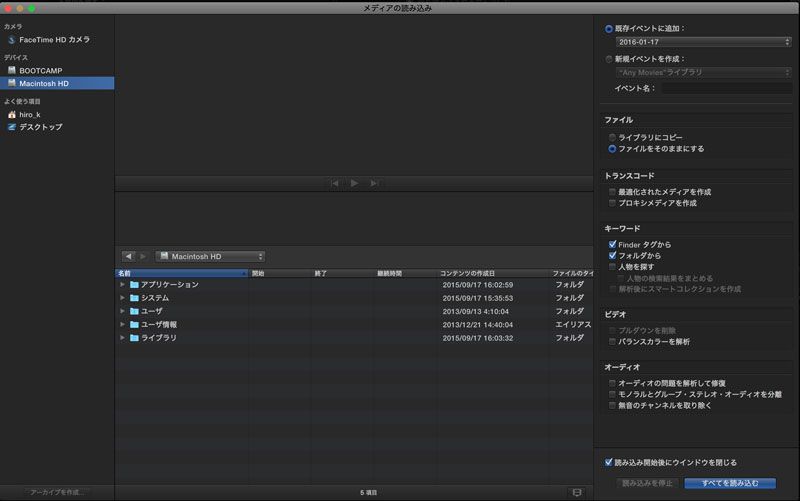Jump to next clip in preview
The height and width of the screenshot is (501, 800).
click(374, 183)
